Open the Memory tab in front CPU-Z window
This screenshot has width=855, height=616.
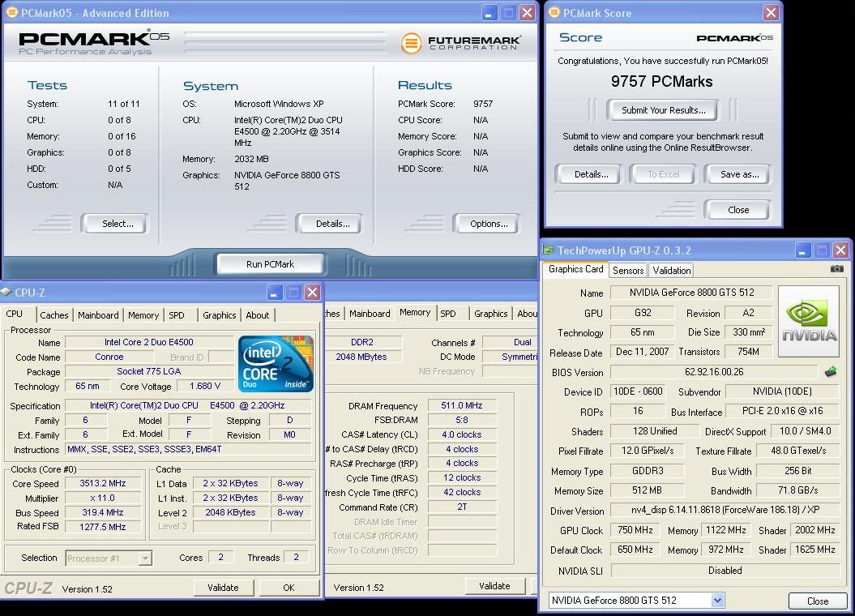(143, 315)
